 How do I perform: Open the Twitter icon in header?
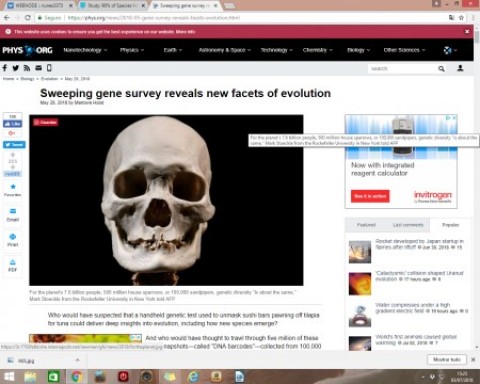pyautogui.click(x=16, y=68)
